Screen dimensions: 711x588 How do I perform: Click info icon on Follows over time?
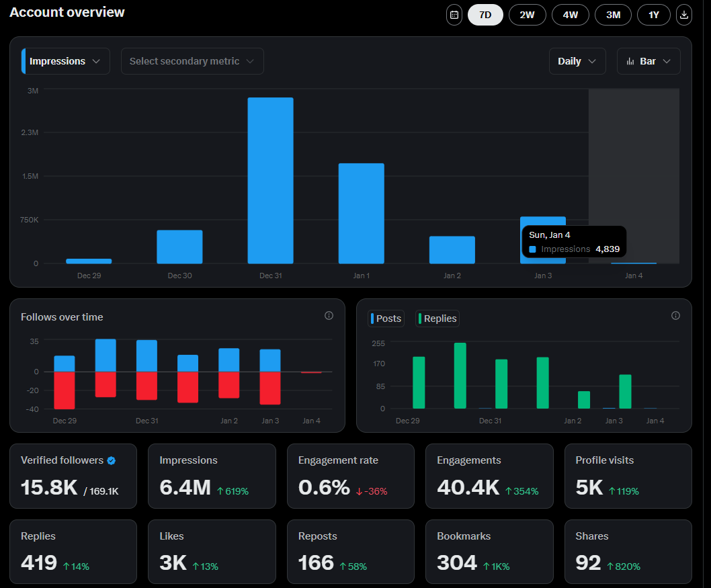[x=329, y=316]
